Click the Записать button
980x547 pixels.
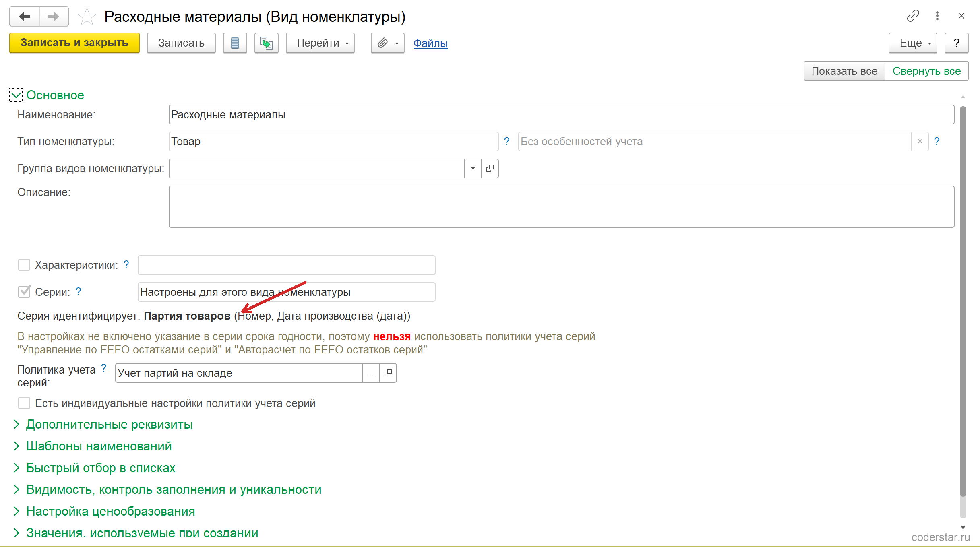click(181, 43)
